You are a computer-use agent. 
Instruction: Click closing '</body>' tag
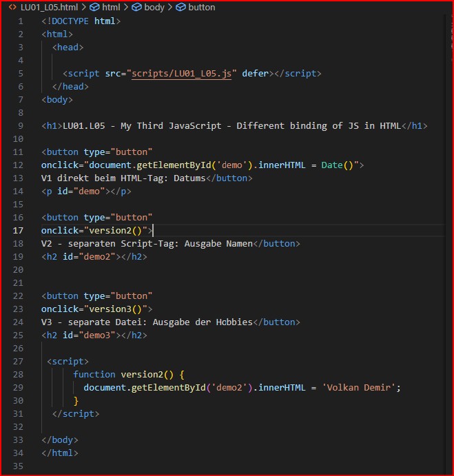[x=60, y=440]
